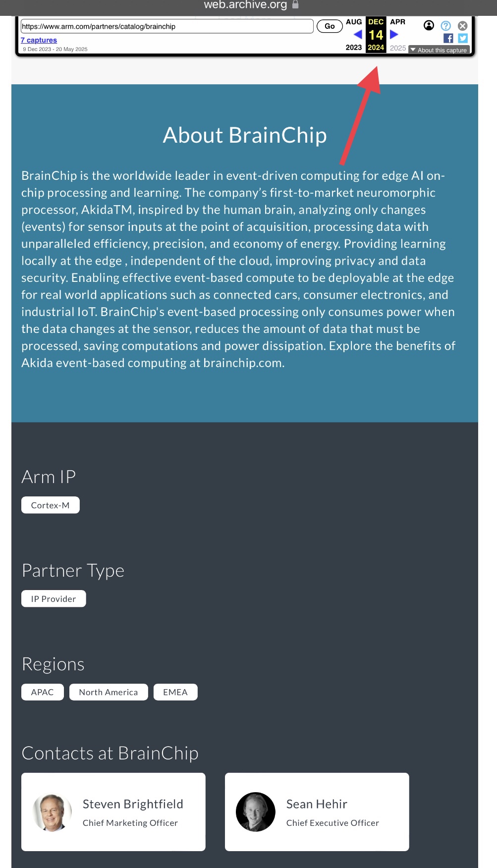Screen dimensions: 497x868
Task: Click the previous capture left arrow
Action: click(x=357, y=34)
